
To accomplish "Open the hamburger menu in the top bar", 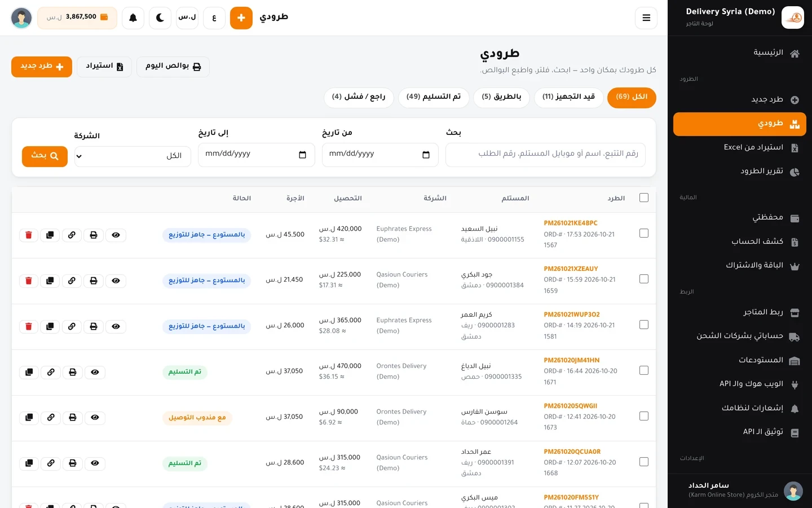I will pos(646,18).
